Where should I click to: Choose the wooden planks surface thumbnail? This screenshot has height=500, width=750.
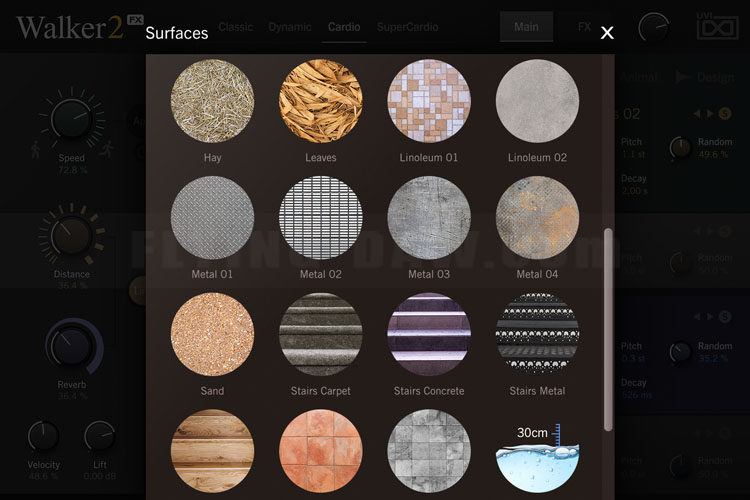click(212, 451)
